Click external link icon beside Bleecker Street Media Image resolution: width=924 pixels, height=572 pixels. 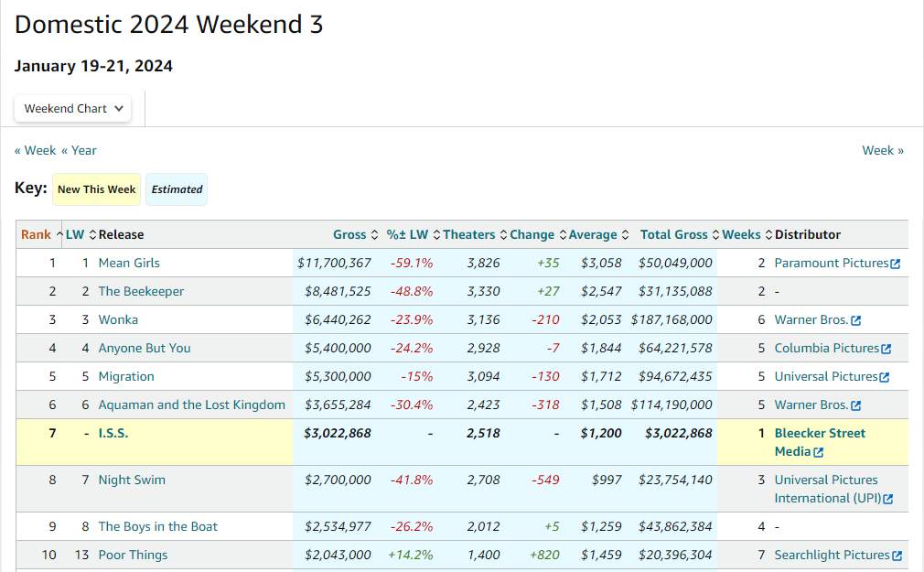(818, 452)
